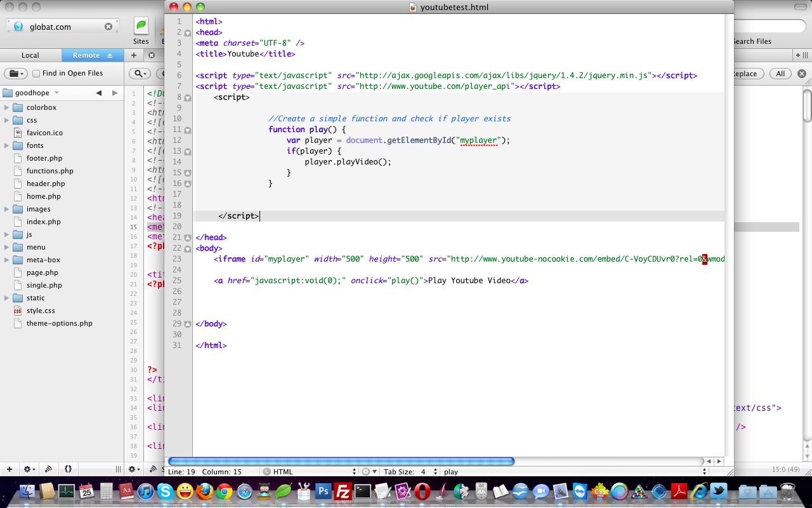Open the HTML language selector dropdown
The width and height of the screenshot is (812, 508).
(x=310, y=472)
